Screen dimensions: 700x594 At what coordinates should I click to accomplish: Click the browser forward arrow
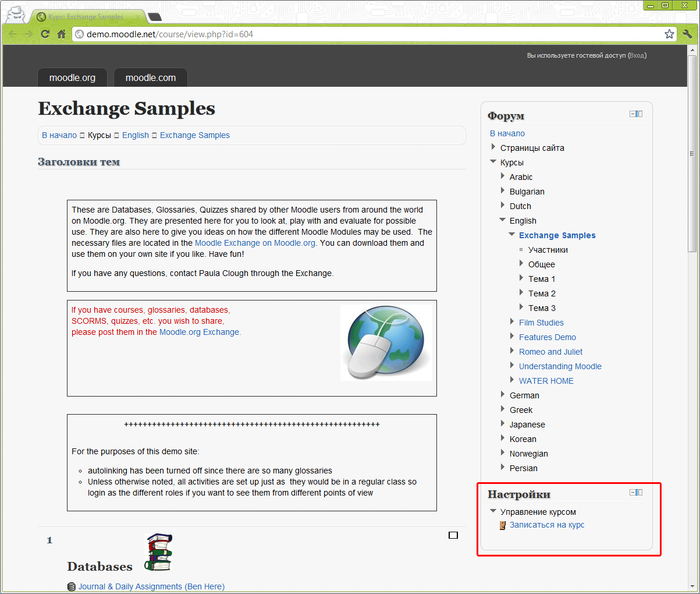29,34
